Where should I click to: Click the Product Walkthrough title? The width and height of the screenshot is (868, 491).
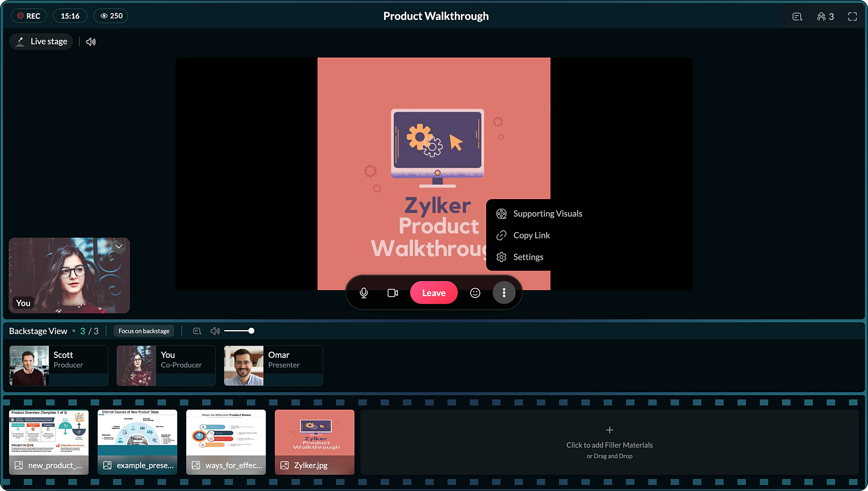tap(436, 16)
